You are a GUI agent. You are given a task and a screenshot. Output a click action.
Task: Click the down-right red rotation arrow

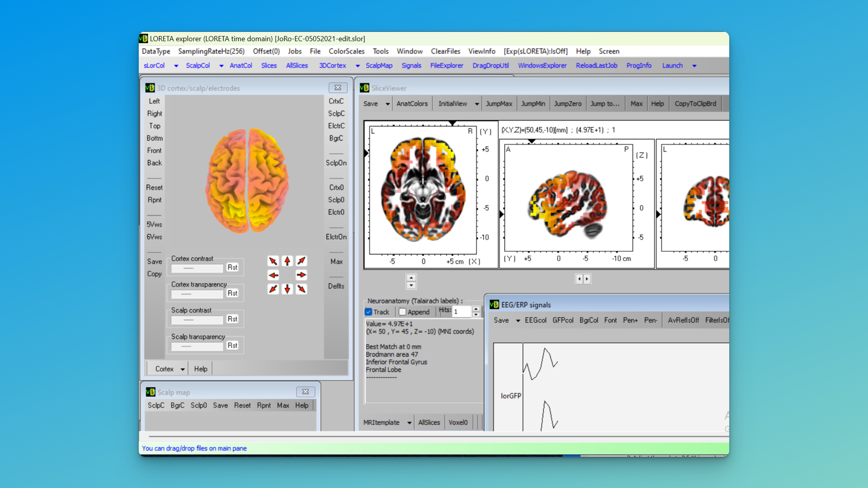(x=302, y=289)
